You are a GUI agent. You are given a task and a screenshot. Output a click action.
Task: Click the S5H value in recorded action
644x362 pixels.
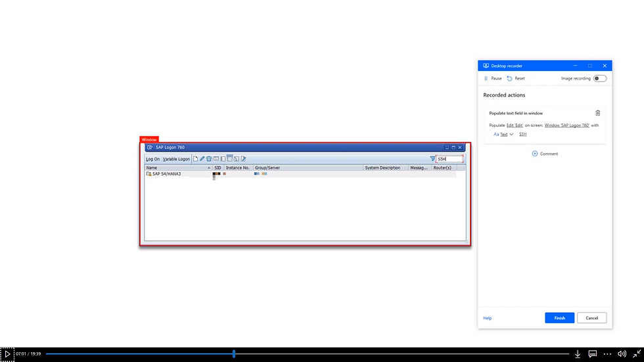tap(523, 134)
